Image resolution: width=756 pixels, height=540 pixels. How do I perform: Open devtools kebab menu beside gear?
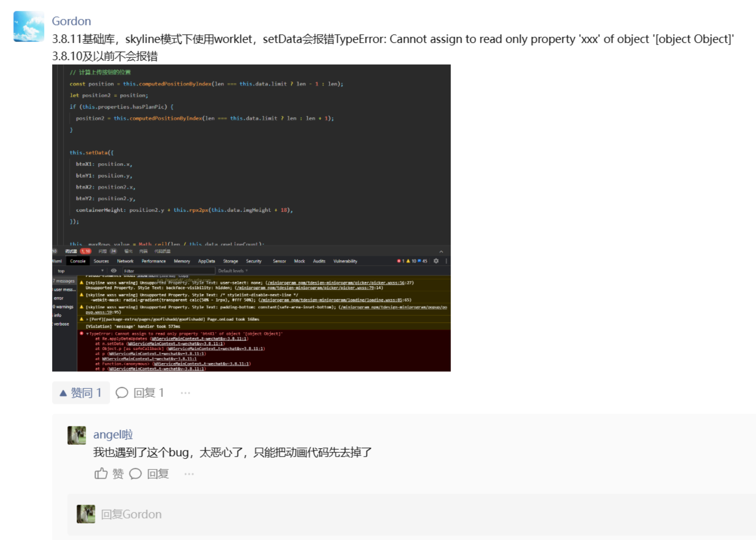tap(446, 261)
